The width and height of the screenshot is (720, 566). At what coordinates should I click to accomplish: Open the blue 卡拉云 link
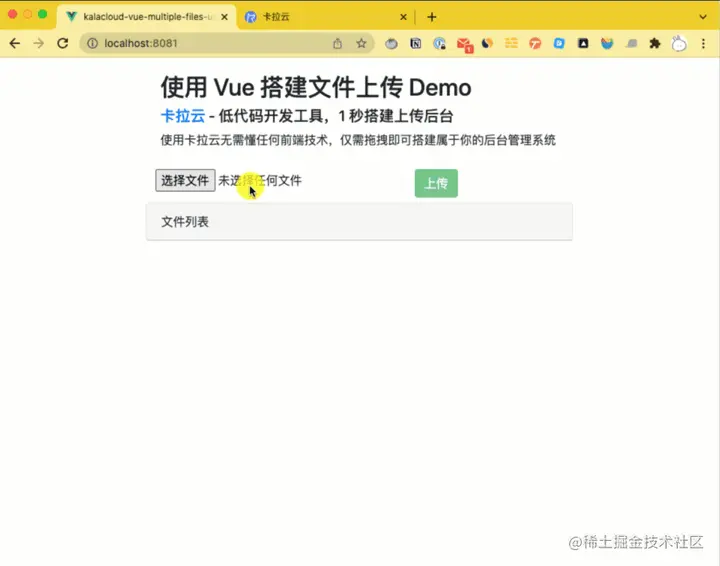tap(183, 116)
